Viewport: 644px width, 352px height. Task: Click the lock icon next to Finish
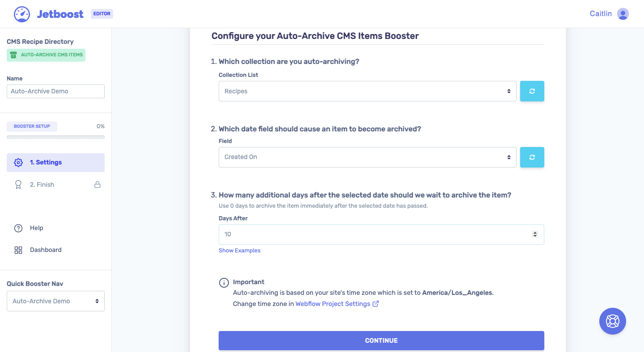tap(97, 184)
